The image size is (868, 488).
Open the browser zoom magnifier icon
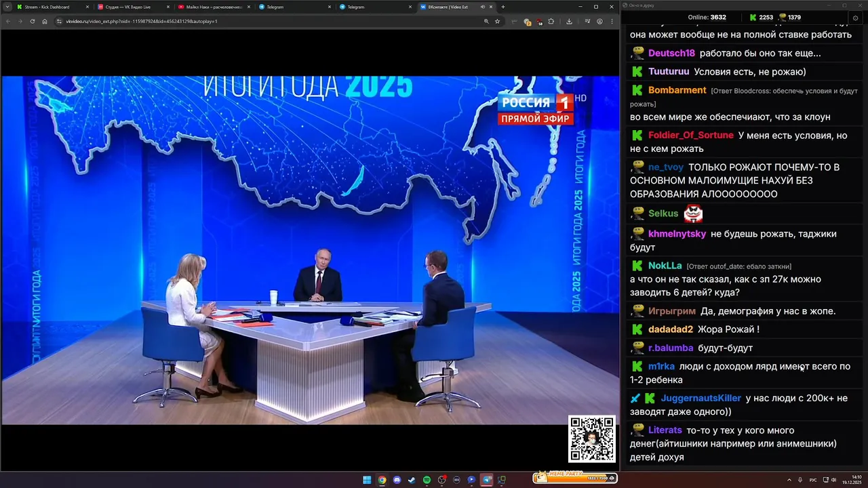coord(486,21)
